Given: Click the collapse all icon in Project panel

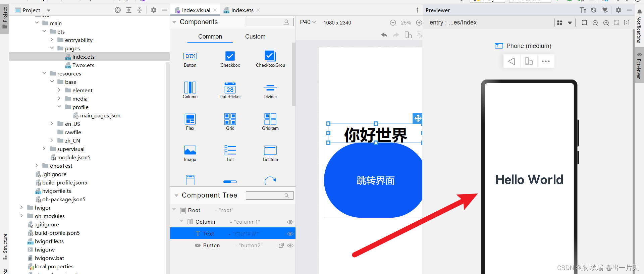Looking at the screenshot, I should (x=140, y=10).
